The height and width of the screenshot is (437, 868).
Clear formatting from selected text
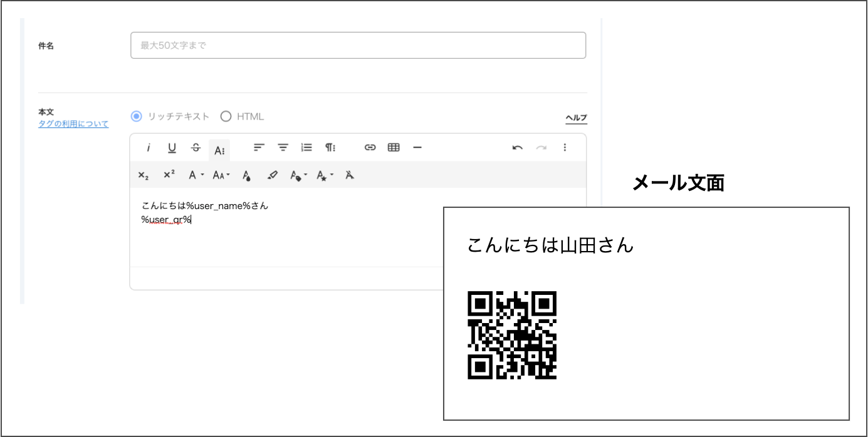click(x=350, y=175)
